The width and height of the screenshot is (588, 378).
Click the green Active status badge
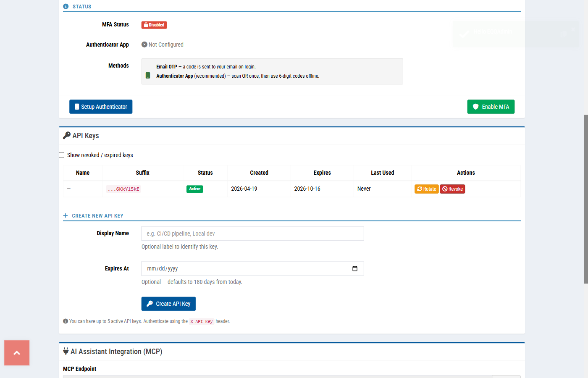(194, 189)
